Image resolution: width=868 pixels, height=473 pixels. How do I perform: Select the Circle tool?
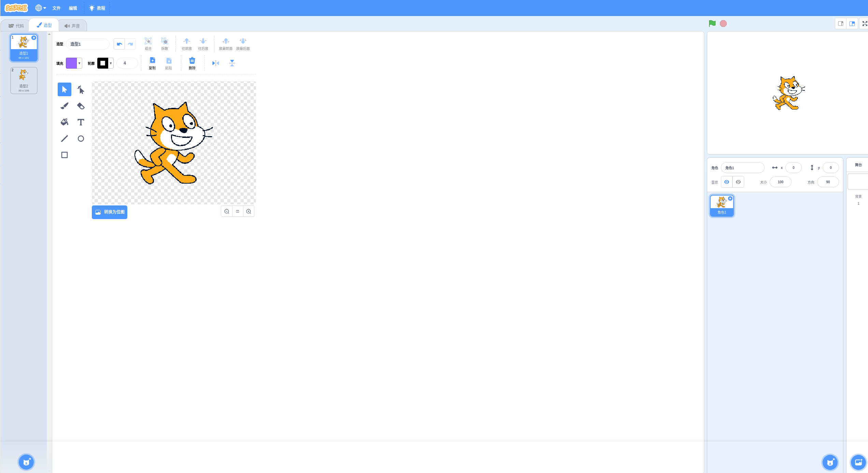pos(81,139)
